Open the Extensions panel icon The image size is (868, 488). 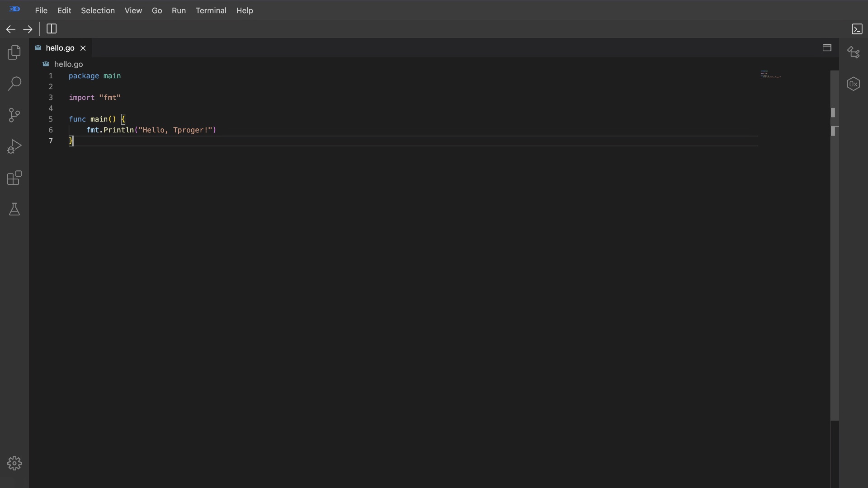coord(14,179)
